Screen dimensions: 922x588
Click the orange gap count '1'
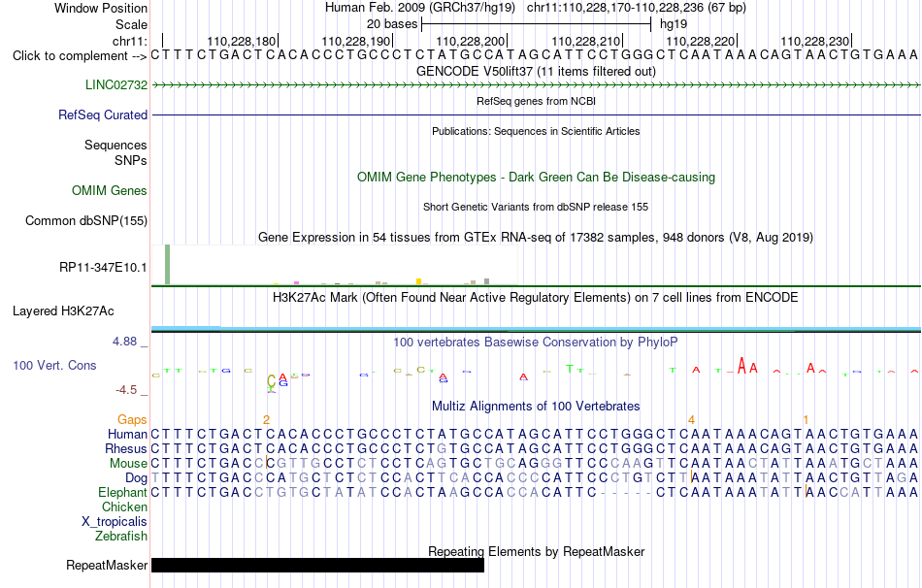click(x=807, y=420)
